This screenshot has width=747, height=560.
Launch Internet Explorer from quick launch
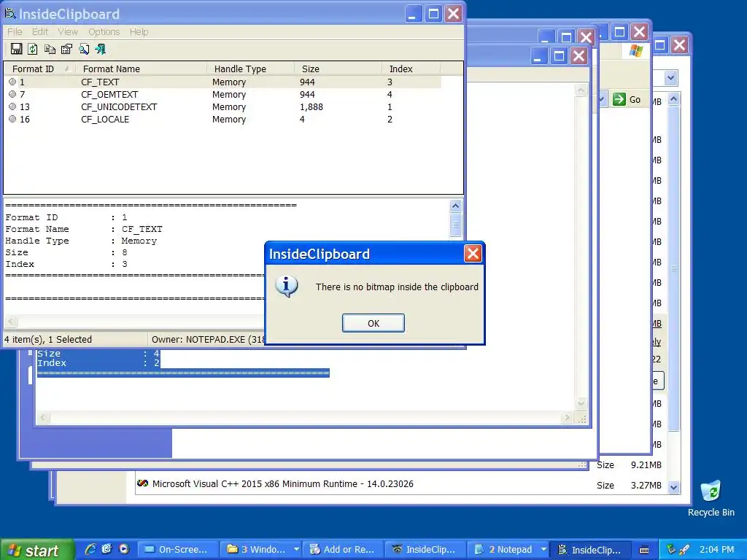(90, 549)
